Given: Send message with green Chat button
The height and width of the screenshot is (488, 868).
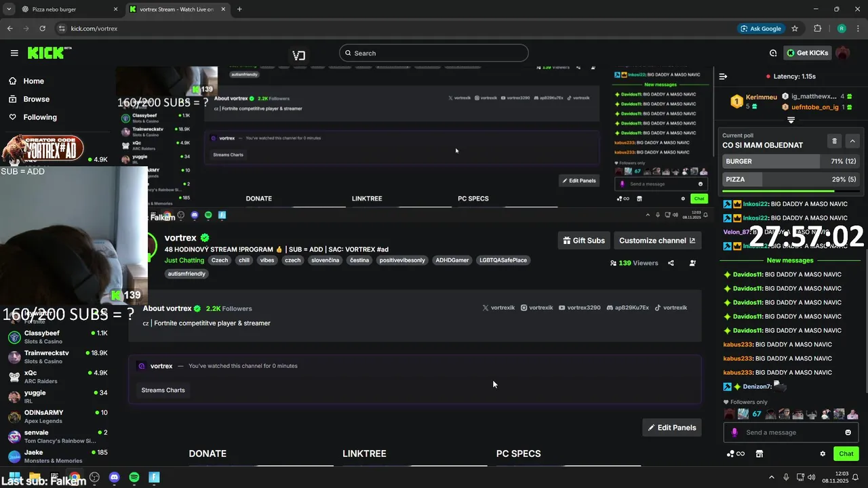Looking at the screenshot, I should coord(846,454).
